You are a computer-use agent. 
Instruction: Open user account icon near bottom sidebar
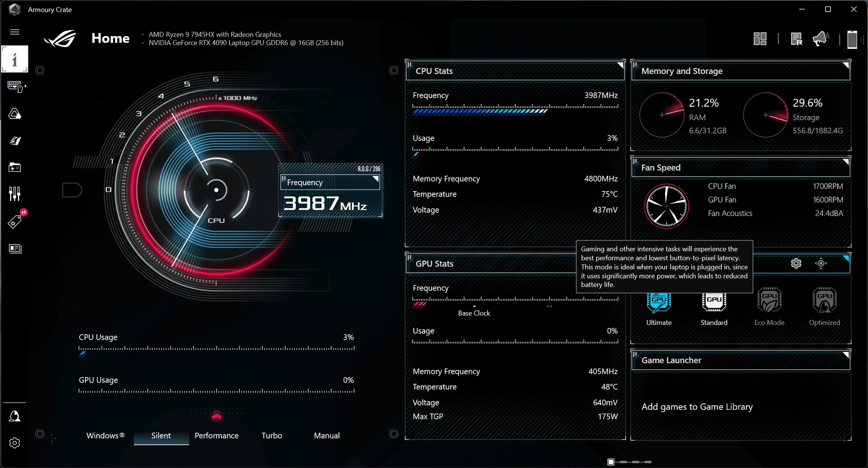point(15,416)
